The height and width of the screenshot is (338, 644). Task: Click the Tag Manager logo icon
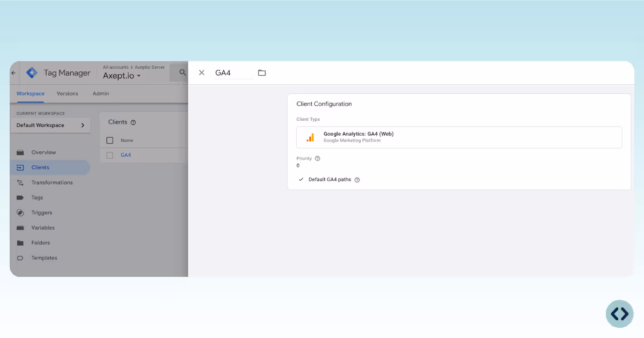click(32, 72)
